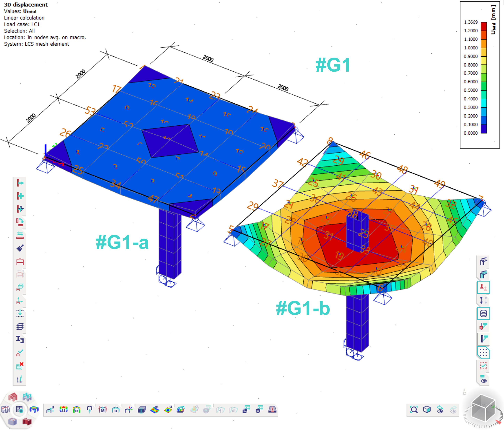Open the red house segment of circular hub menu
The image size is (504, 431).
[13, 397]
